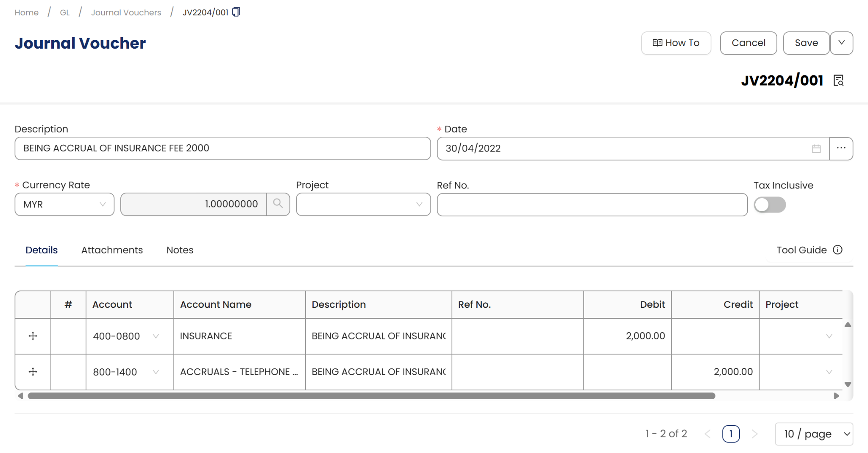Open the date calendar picker
The width and height of the screenshot is (868, 453).
816,149
